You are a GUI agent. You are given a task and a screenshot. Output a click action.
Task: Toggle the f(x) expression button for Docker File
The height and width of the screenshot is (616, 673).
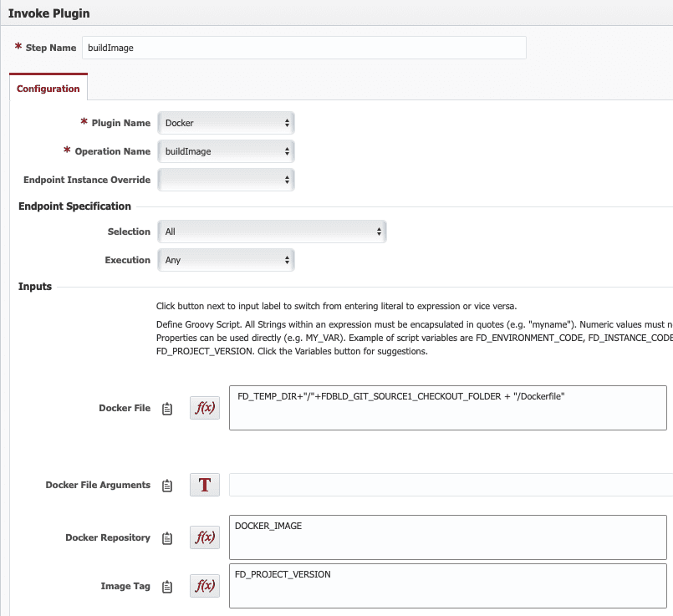pyautogui.click(x=205, y=408)
